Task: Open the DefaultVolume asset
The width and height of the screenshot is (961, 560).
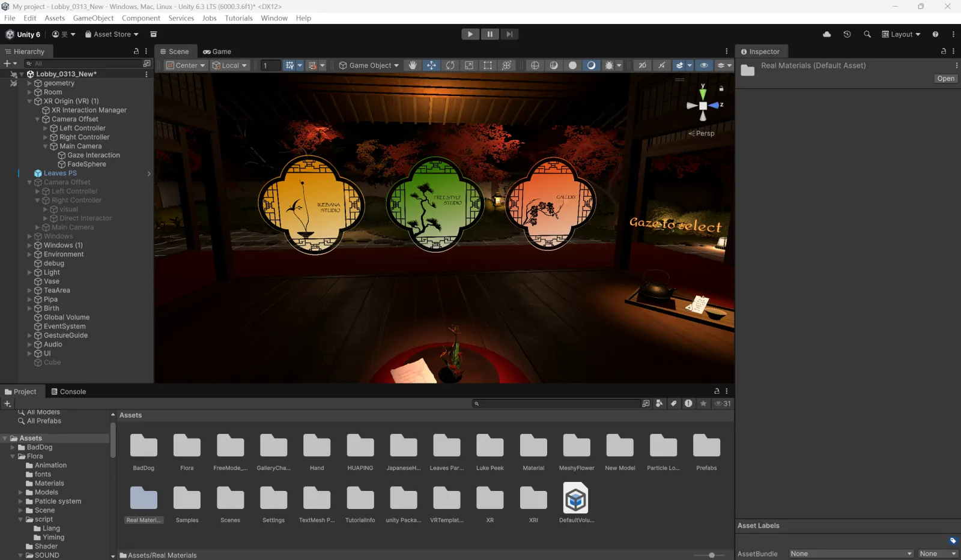Action: (x=576, y=503)
